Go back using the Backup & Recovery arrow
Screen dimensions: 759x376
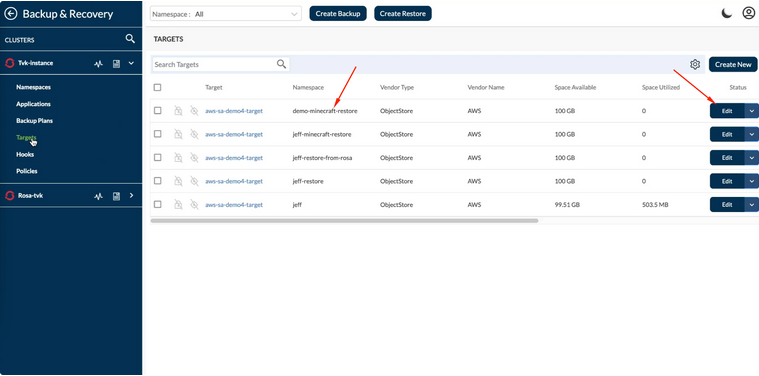coord(11,14)
